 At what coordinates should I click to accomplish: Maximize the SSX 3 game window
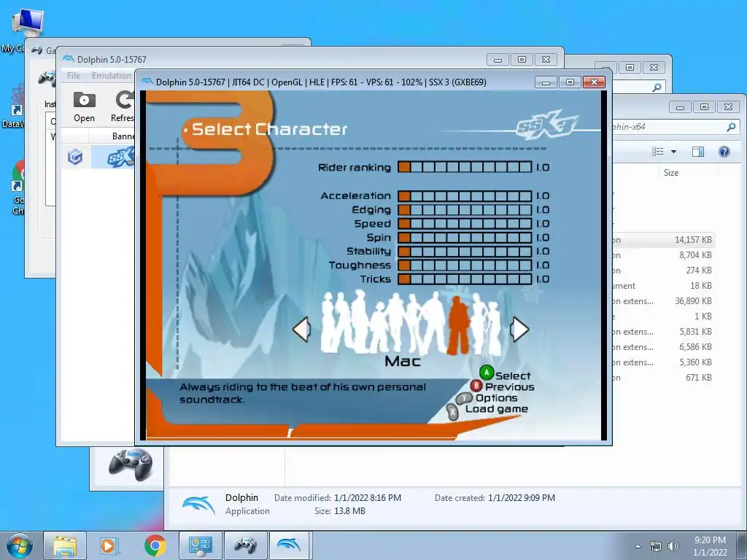click(570, 82)
